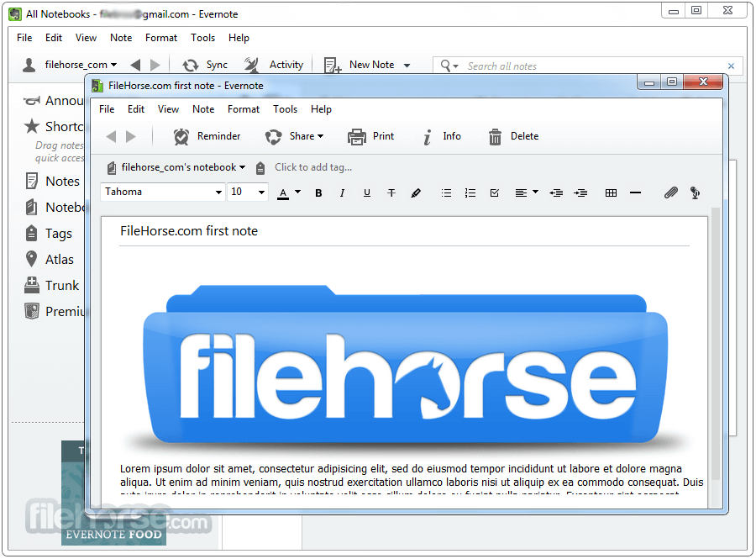The height and width of the screenshot is (559, 756).
Task: Open View menu in note window
Action: point(168,109)
